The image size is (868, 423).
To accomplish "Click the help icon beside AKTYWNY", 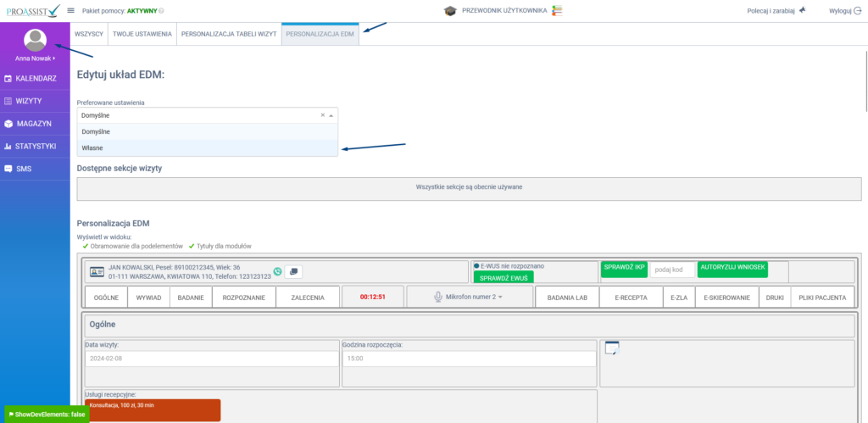I will click(161, 11).
